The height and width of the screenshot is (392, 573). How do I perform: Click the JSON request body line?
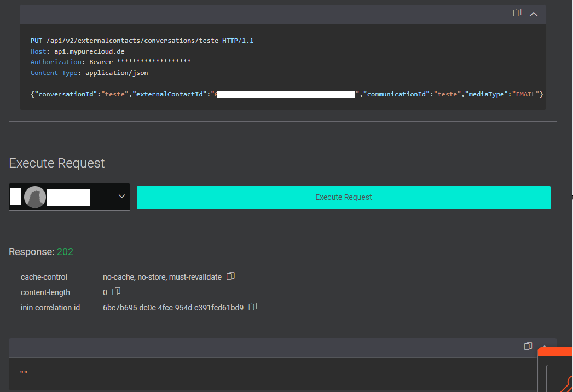point(286,94)
